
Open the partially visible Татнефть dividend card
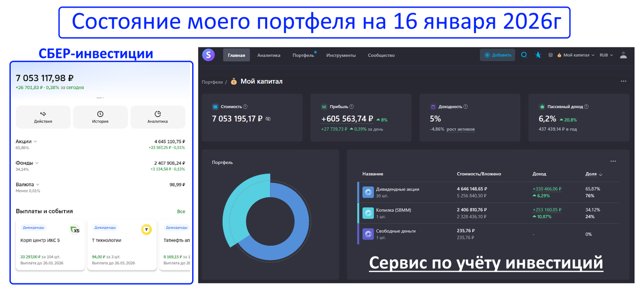point(175,245)
